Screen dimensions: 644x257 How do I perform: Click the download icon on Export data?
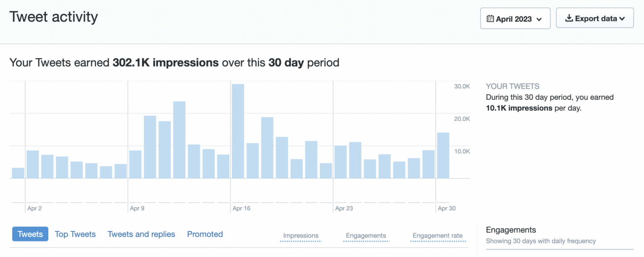[x=569, y=18]
